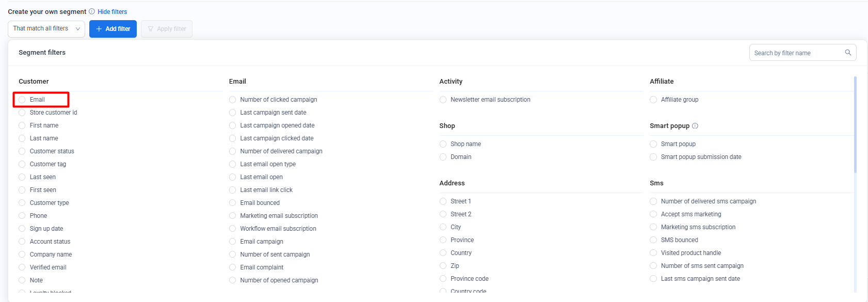Choose the Last campaign opened date filter
This screenshot has width=868, height=302.
point(233,125)
